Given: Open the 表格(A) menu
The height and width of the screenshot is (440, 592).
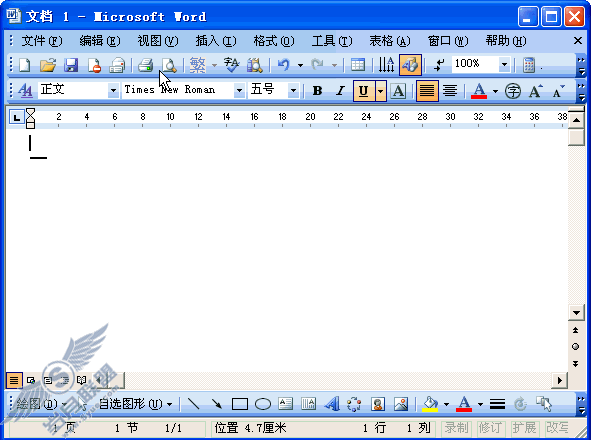Looking at the screenshot, I should click(390, 41).
